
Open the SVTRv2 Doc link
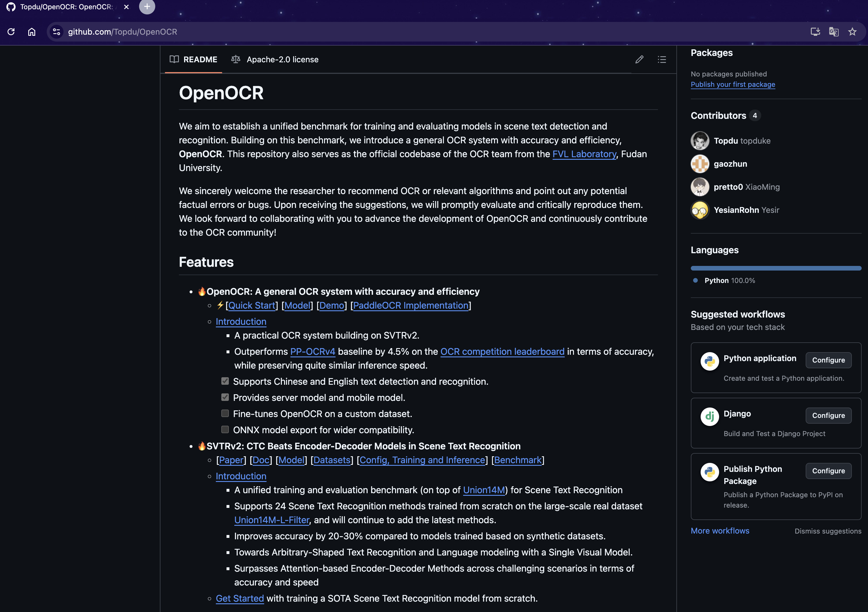[x=261, y=460]
